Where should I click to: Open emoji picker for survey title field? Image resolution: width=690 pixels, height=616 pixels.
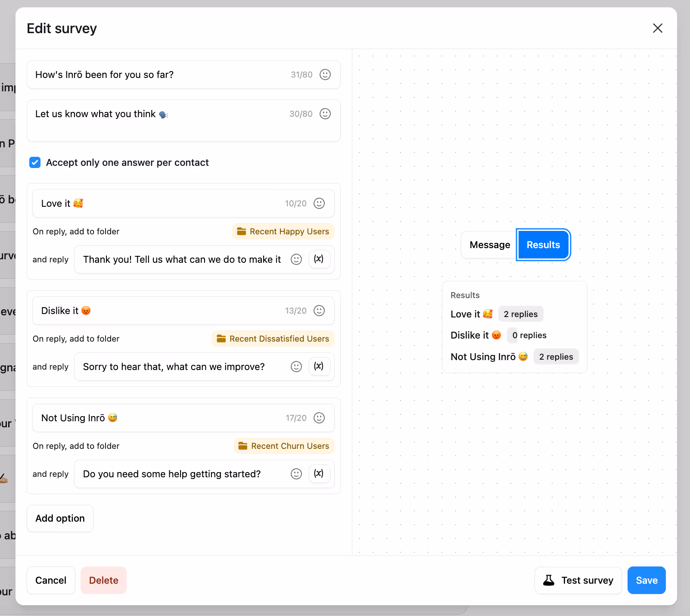pyautogui.click(x=325, y=75)
